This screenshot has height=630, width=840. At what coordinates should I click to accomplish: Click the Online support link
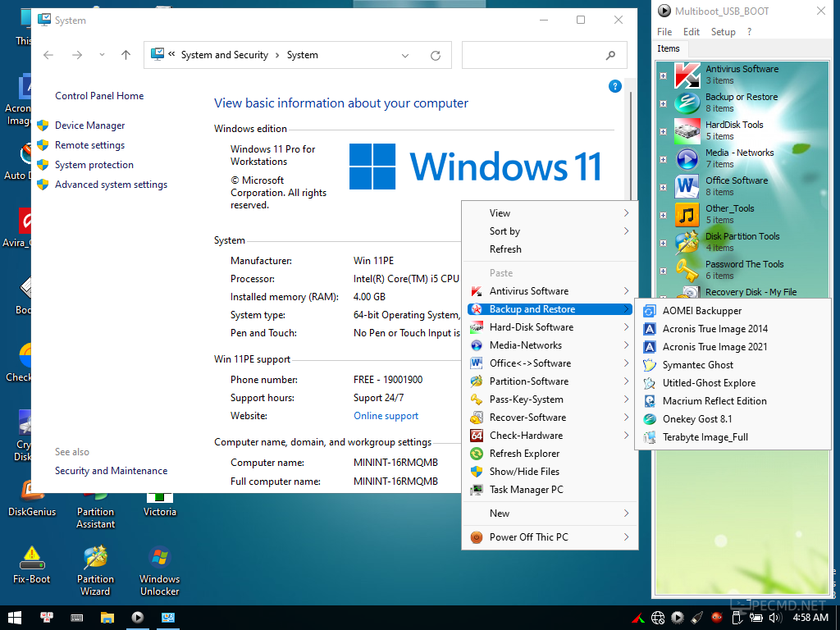386,416
